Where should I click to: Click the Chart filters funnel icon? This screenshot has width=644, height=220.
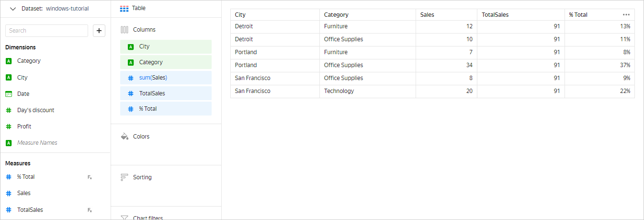[x=124, y=218]
